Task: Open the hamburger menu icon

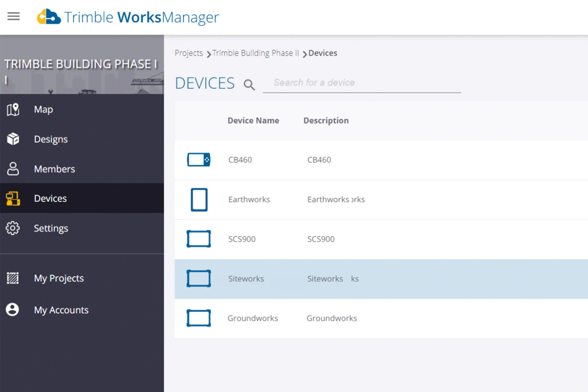Action: (13, 16)
